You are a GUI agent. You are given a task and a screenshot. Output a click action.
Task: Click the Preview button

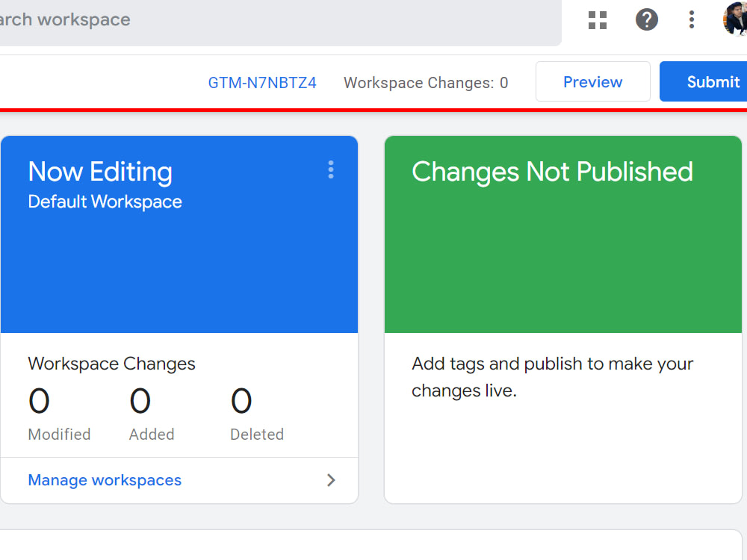(592, 81)
